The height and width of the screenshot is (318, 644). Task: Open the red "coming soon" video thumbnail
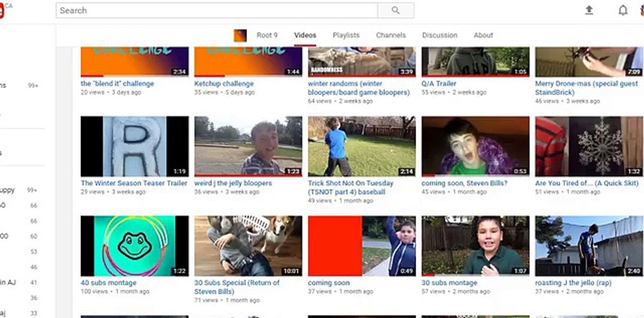click(x=362, y=246)
